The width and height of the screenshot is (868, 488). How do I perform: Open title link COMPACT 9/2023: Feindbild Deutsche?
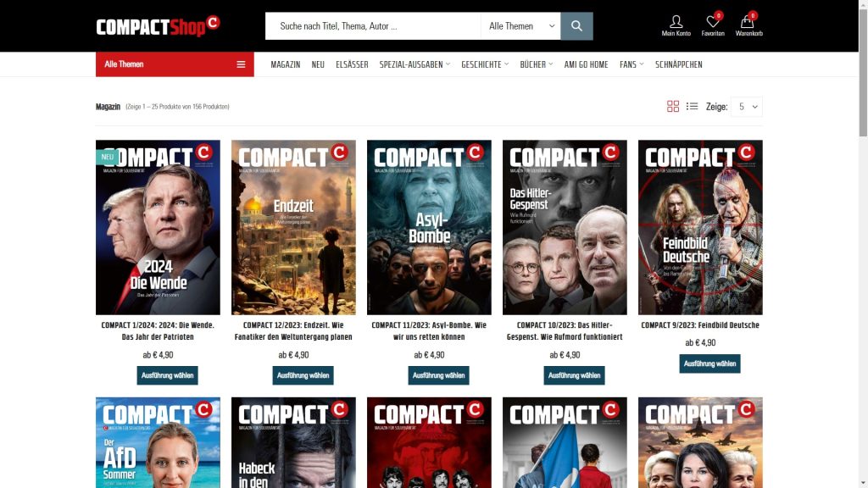[700, 325]
